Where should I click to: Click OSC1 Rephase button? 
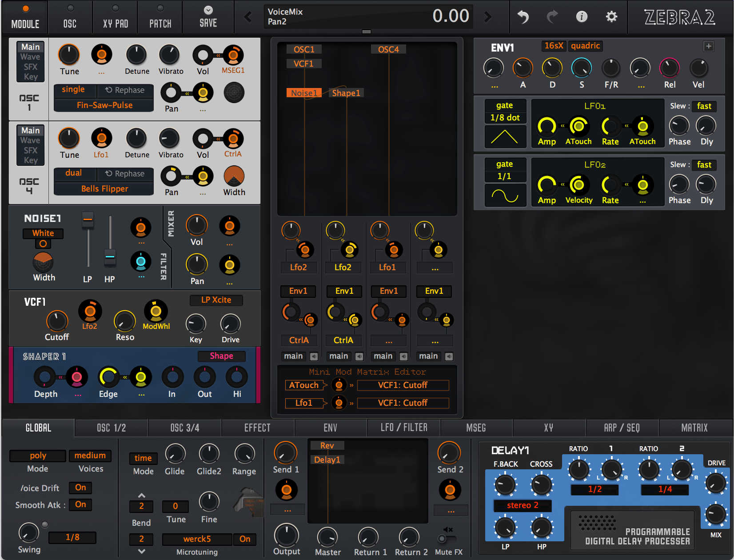point(125,90)
